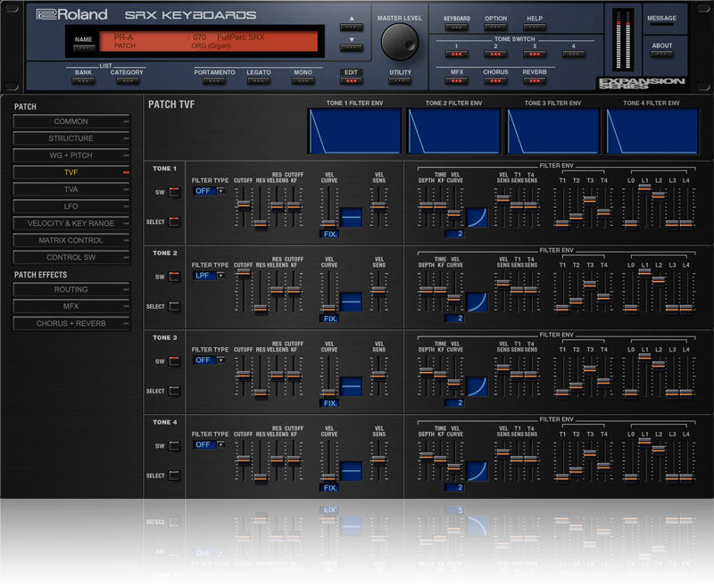Image resolution: width=714 pixels, height=588 pixels.
Task: Open the CATEGORY list
Action: point(127,81)
